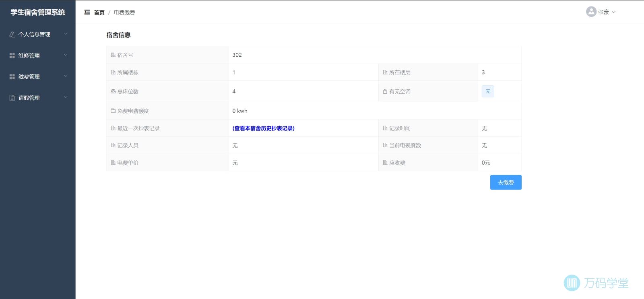Click the icon beside 当前电表度数

tap(385, 145)
